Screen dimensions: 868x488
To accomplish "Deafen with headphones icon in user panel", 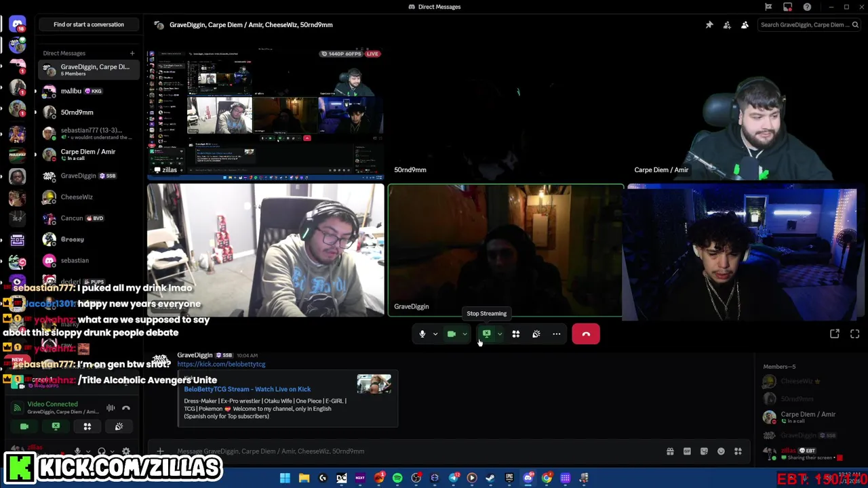I will pyautogui.click(x=102, y=451).
